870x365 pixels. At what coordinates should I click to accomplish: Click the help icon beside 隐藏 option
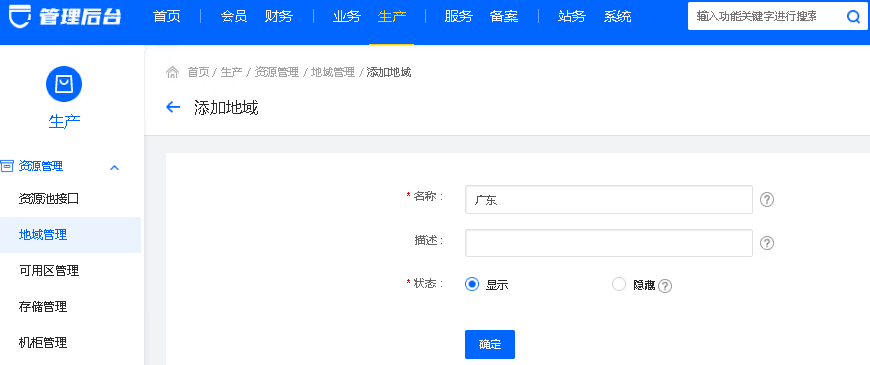pyautogui.click(x=665, y=286)
